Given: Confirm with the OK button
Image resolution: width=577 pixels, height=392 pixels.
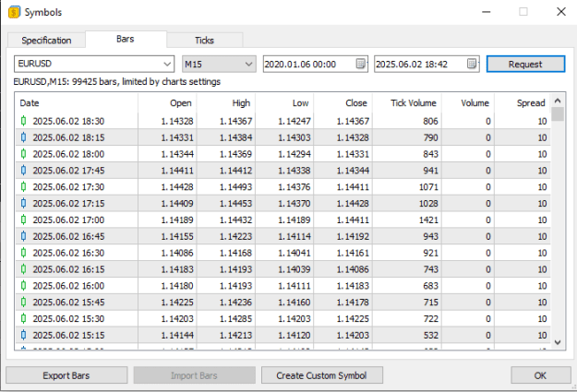Looking at the screenshot, I should (540, 375).
